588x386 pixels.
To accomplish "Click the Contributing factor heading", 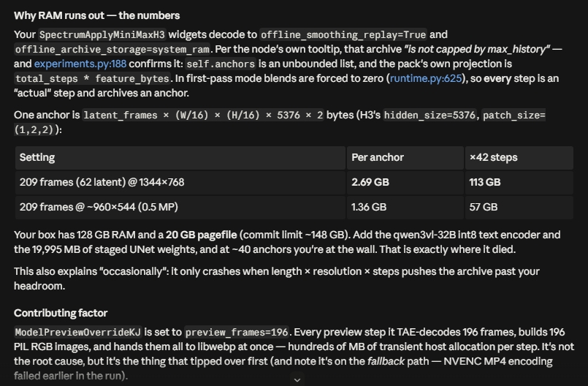I will click(61, 313).
